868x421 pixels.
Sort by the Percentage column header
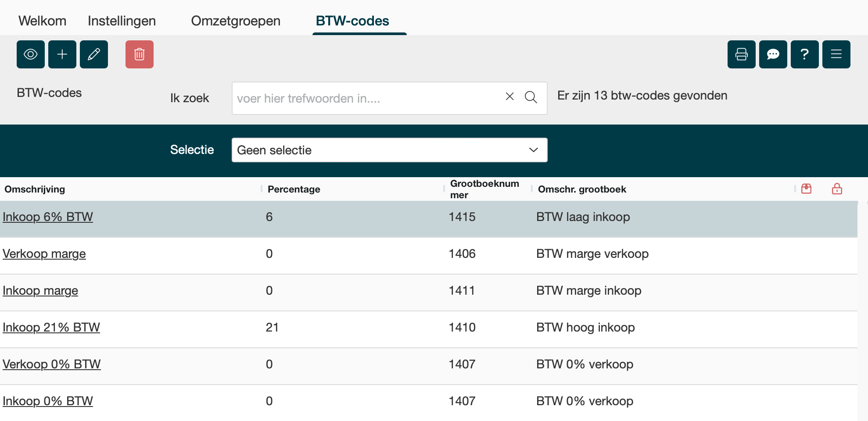tap(294, 189)
